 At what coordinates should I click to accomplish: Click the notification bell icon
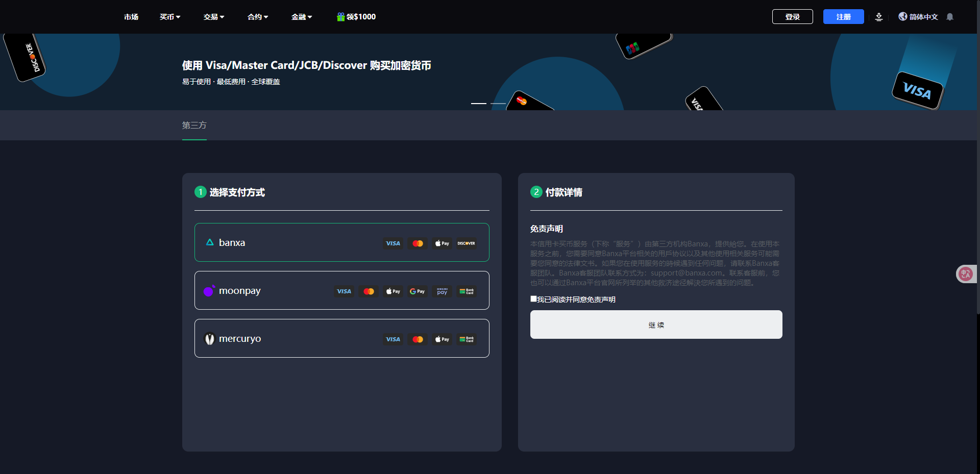pos(950,17)
